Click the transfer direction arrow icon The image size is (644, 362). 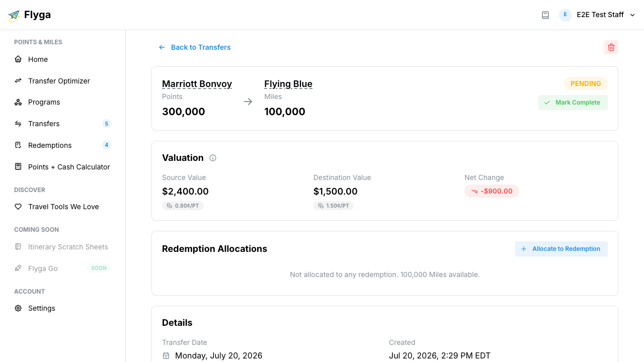[248, 102]
